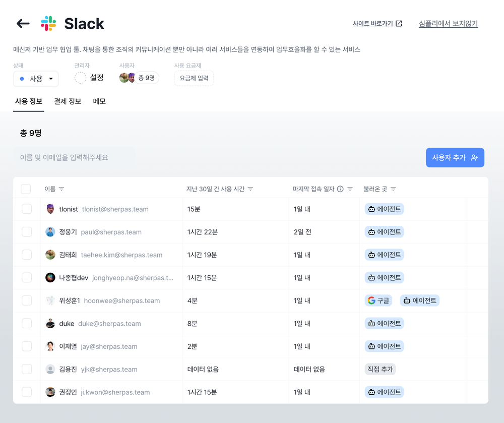The height and width of the screenshot is (423, 504).
Task: Click the email hoonwee@sherpas.team
Action: pos(122,301)
